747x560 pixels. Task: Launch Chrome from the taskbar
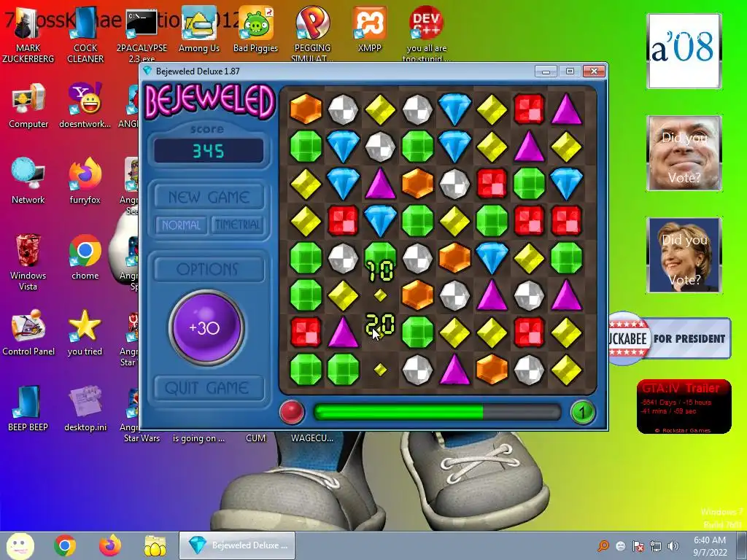(x=65, y=545)
